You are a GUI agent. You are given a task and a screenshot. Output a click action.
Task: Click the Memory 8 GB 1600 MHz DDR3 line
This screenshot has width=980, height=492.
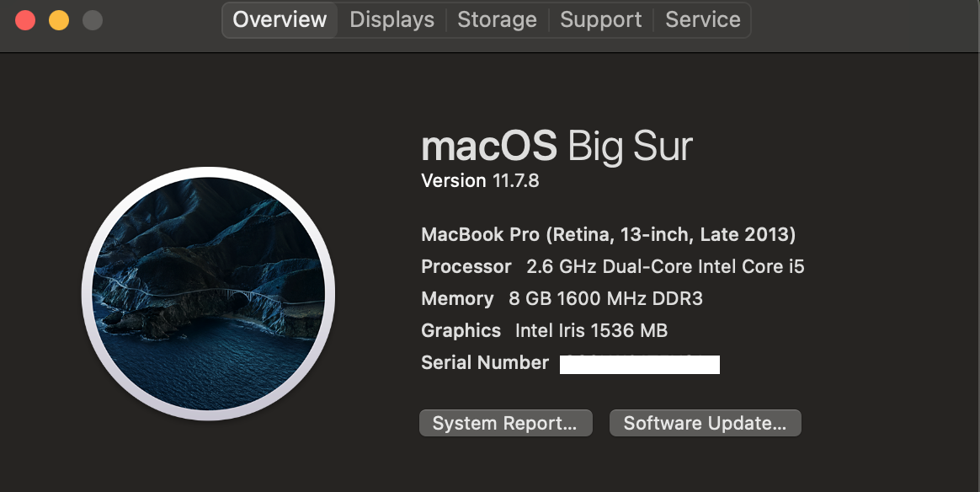pos(562,299)
